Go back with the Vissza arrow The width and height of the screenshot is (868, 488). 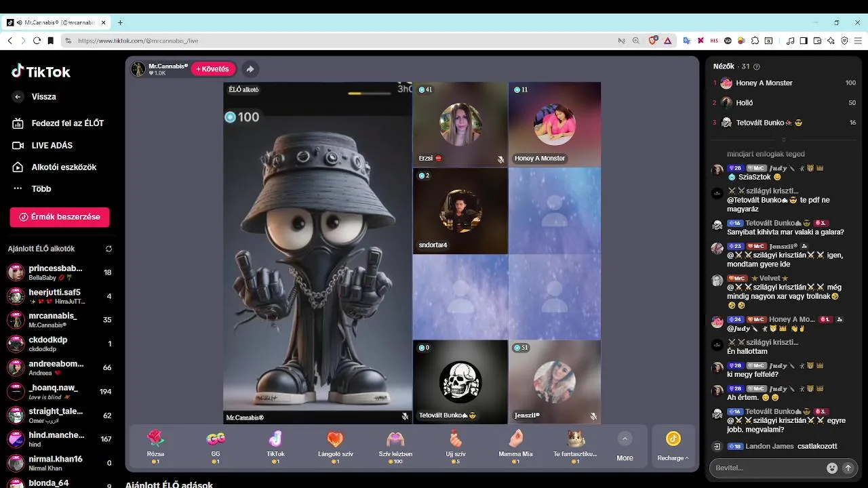(18, 97)
